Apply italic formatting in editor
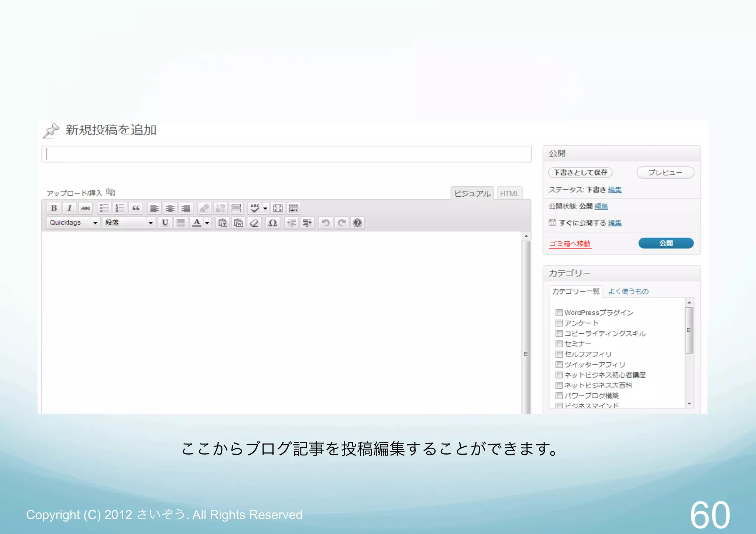Viewport: 756px width, 534px height. click(69, 208)
